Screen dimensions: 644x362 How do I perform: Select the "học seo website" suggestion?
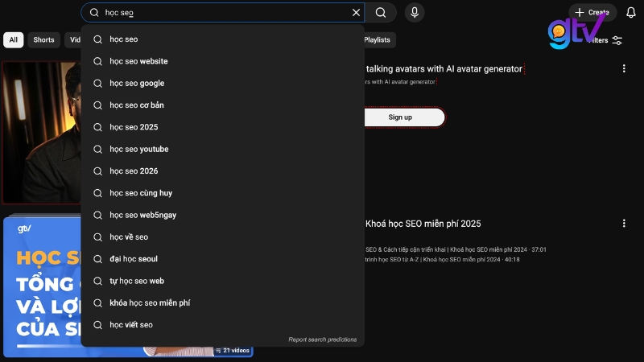click(138, 61)
